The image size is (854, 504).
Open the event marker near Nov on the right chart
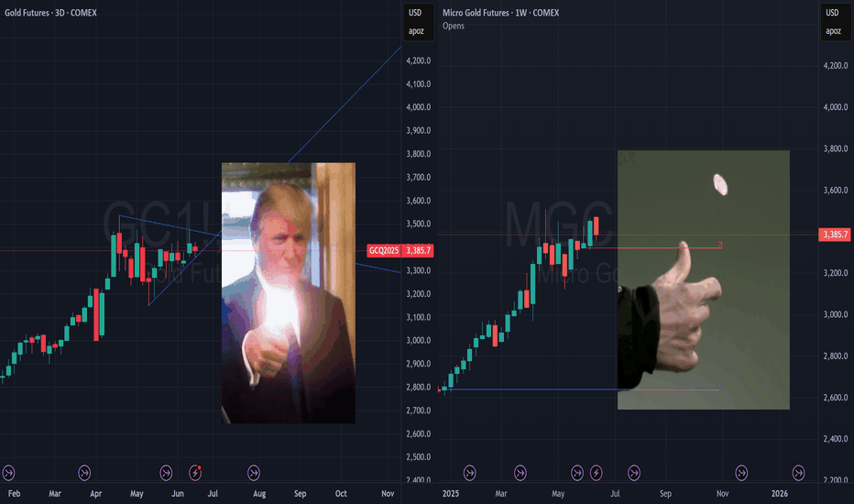point(741,473)
